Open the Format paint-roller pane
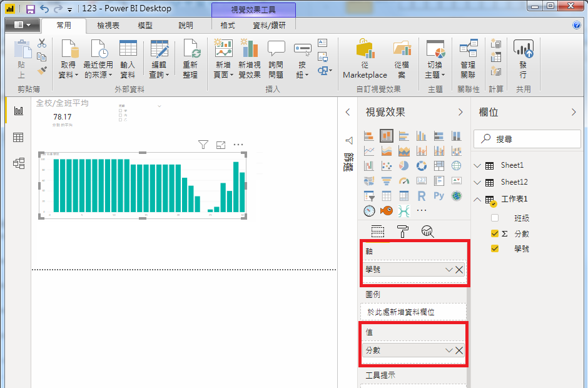The height and width of the screenshot is (388, 588). 403,232
